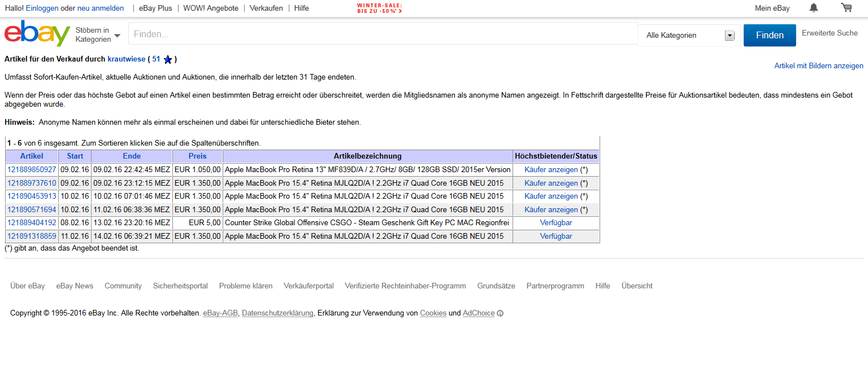The width and height of the screenshot is (868, 368).
Task: Open the shopping cart icon
Action: 847,8
